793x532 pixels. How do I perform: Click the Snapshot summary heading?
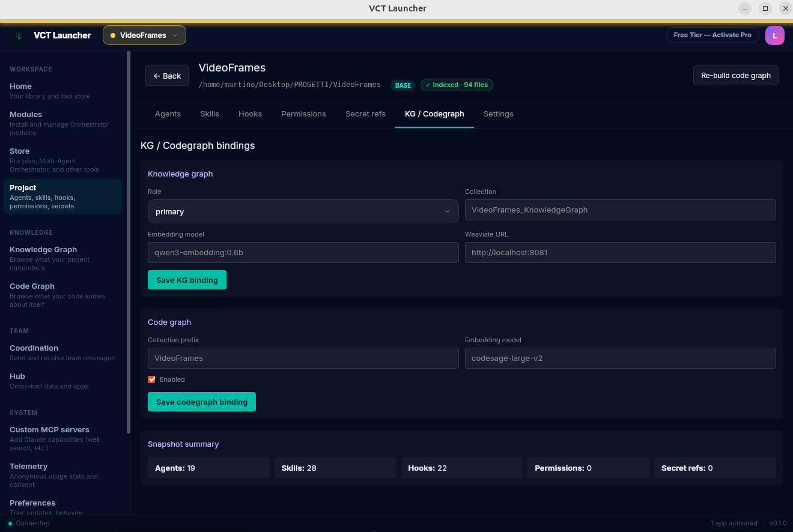183,444
